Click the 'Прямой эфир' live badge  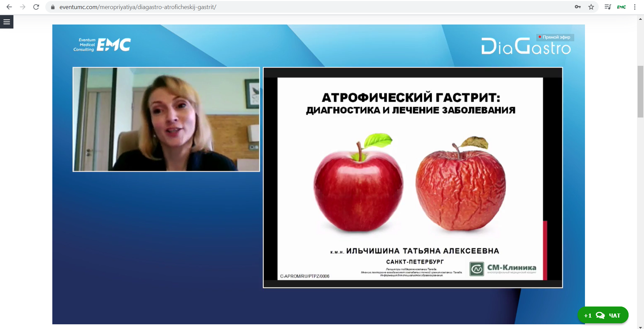click(555, 37)
